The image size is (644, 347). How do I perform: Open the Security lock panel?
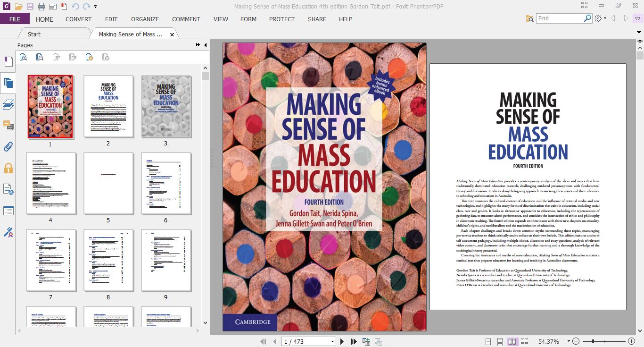click(x=8, y=168)
